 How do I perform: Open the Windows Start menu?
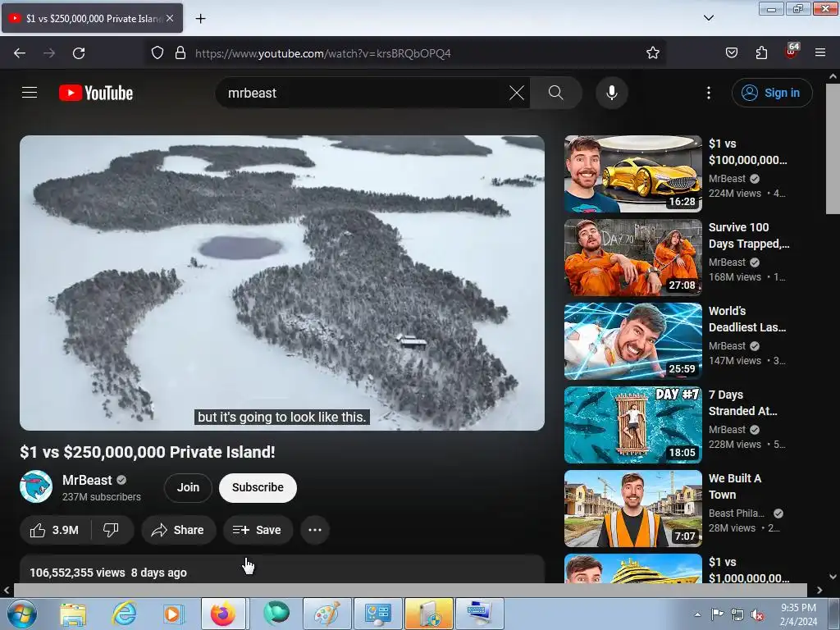tap(22, 614)
